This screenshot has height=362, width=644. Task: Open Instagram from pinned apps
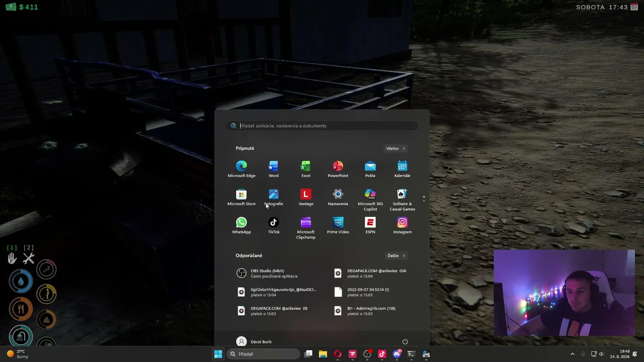click(403, 225)
